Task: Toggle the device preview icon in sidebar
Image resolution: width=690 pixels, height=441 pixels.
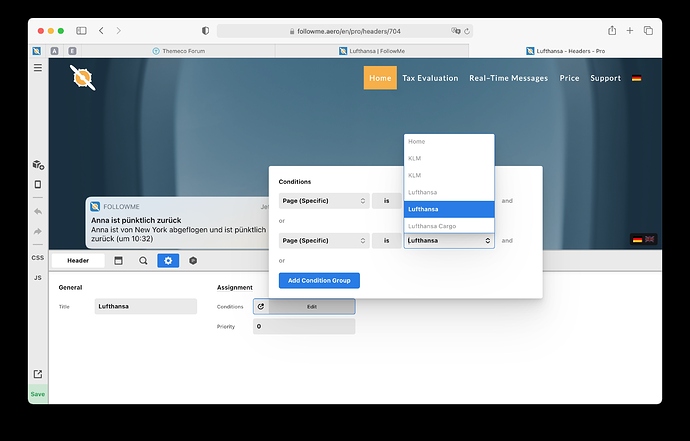Action: pos(38,184)
